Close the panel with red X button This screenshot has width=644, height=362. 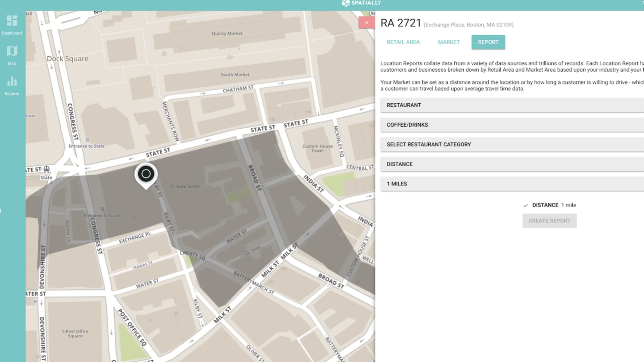pyautogui.click(x=367, y=23)
